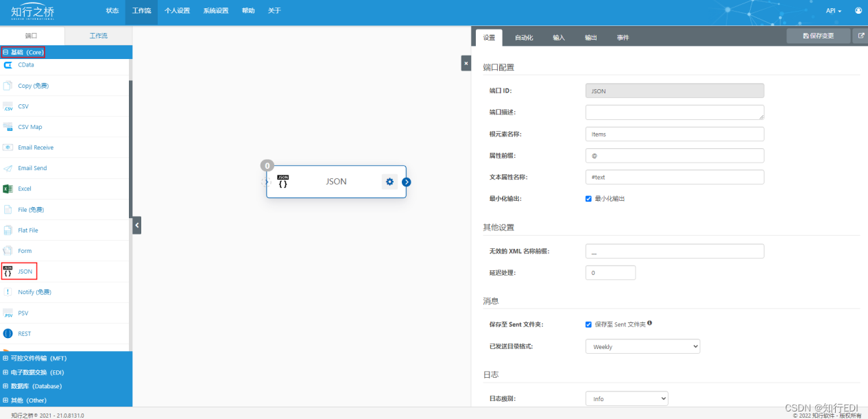Open the API dropdown menu
Image resolution: width=868 pixels, height=419 pixels.
[x=834, y=11]
